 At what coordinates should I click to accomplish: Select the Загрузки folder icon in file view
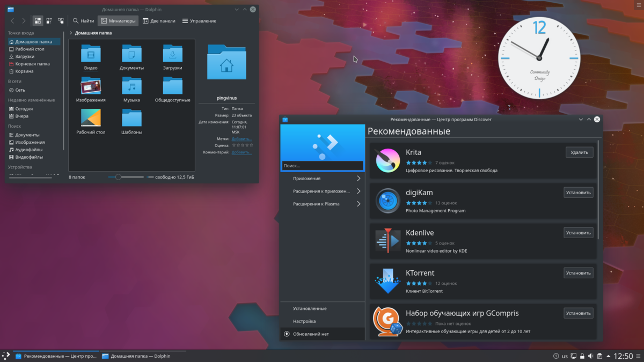click(172, 54)
